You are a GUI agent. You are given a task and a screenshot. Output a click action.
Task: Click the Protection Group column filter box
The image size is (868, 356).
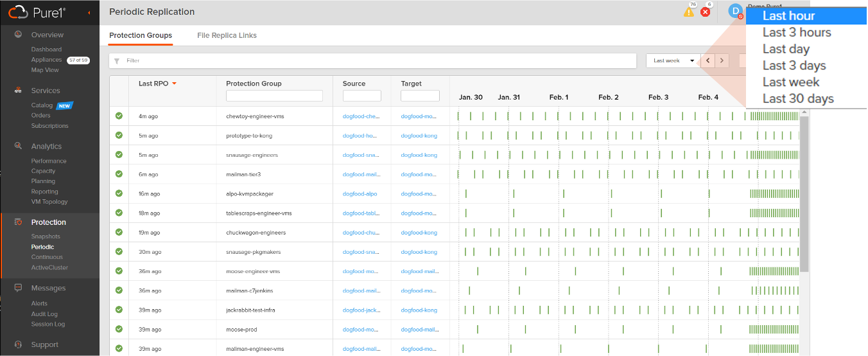pos(274,96)
